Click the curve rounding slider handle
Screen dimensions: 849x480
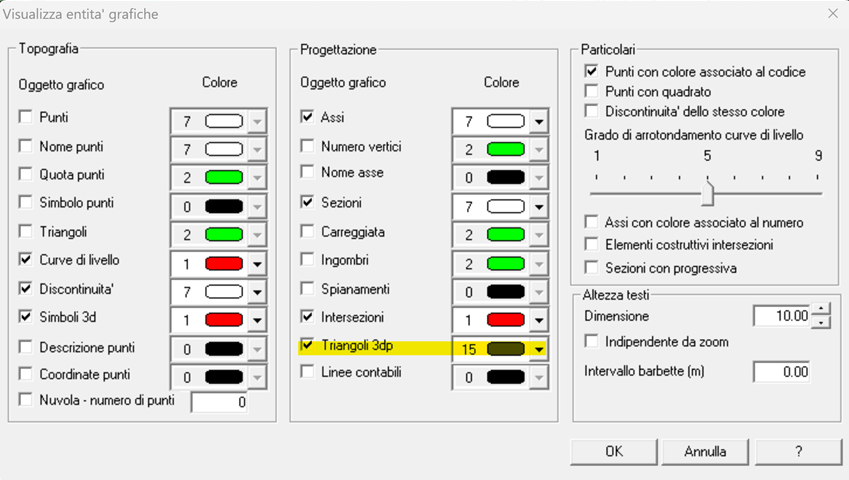[x=707, y=192]
